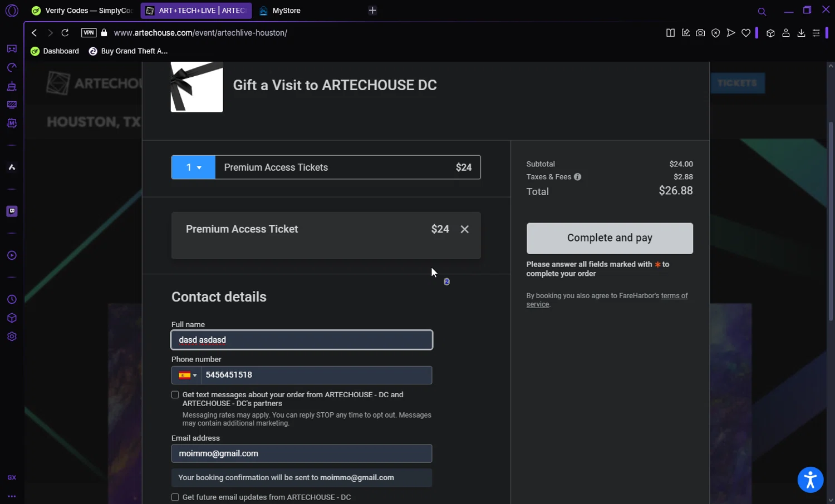Reload the current page
Viewport: 835px width, 504px height.
coord(65,33)
